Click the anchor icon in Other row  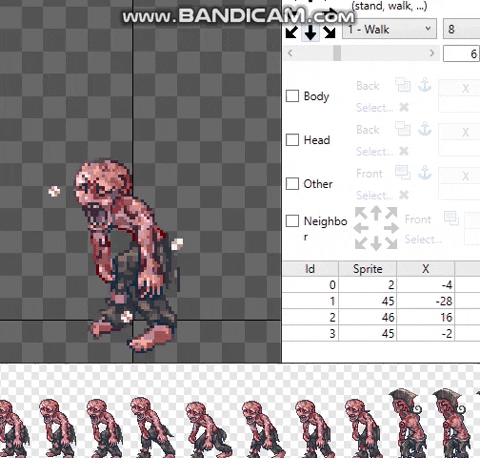tap(425, 173)
